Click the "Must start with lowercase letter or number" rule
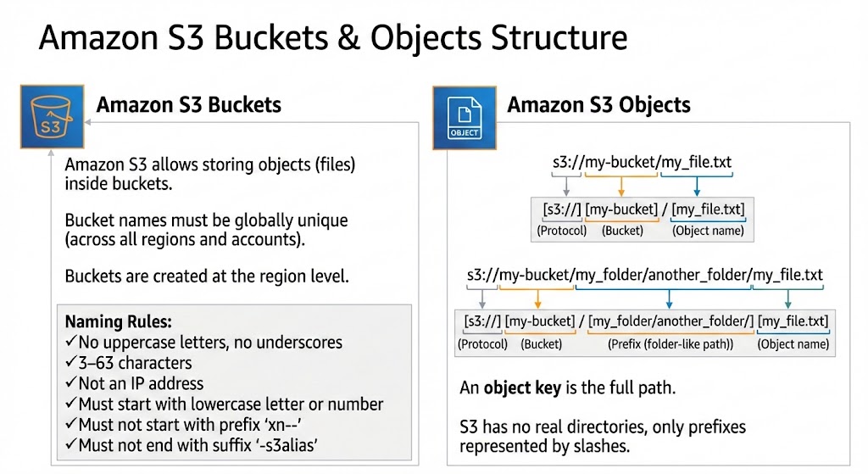This screenshot has width=868, height=474. click(x=230, y=404)
